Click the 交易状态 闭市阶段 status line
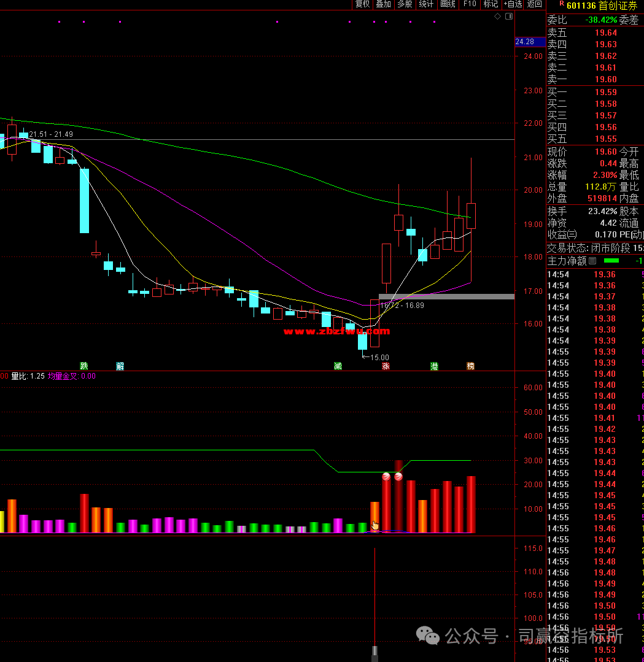 pos(595,248)
